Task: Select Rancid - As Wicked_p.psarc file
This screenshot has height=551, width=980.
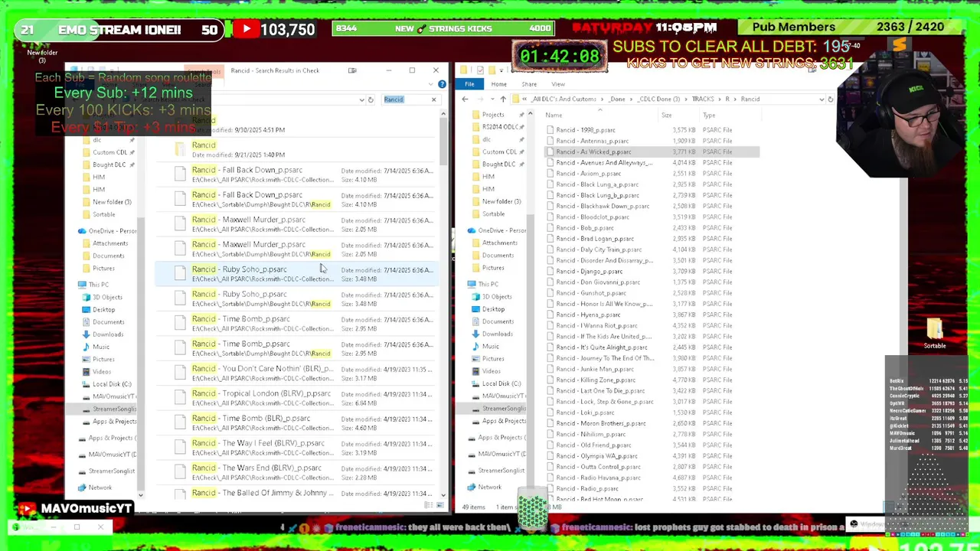Action: pos(652,152)
